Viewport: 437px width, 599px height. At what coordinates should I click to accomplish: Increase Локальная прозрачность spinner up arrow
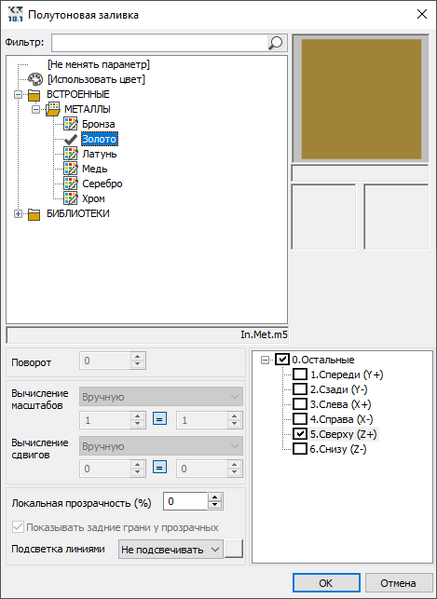[x=215, y=498]
